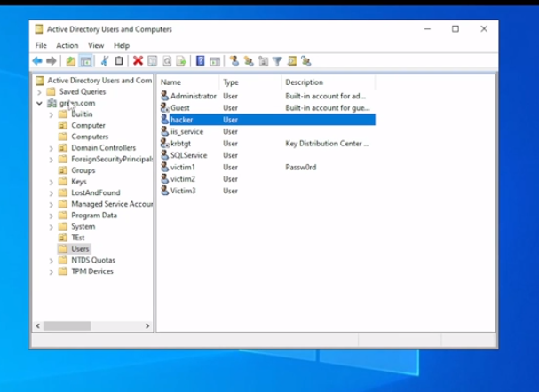Click Add to group toolbar icon
This screenshot has height=392, width=539.
tap(306, 61)
